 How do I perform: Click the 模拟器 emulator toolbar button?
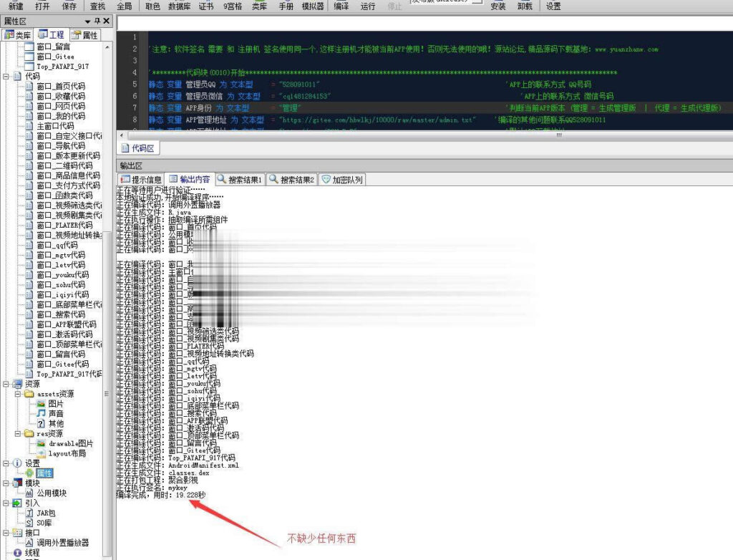click(x=312, y=6)
